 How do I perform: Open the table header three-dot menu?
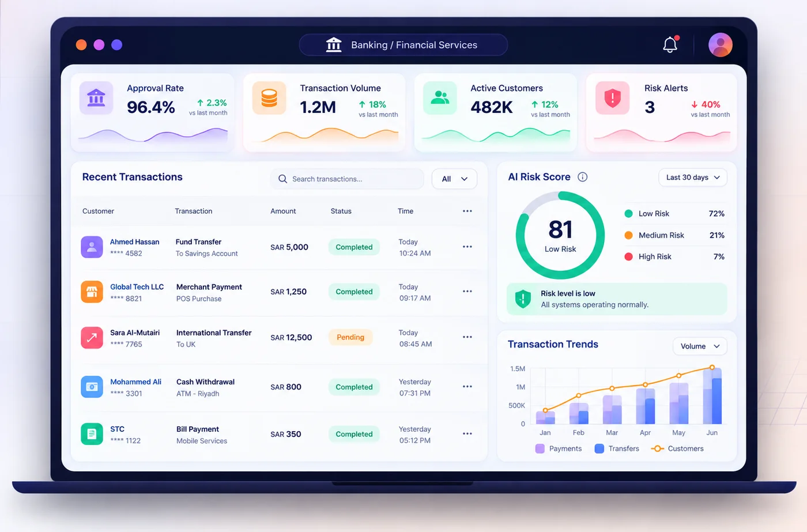467,211
